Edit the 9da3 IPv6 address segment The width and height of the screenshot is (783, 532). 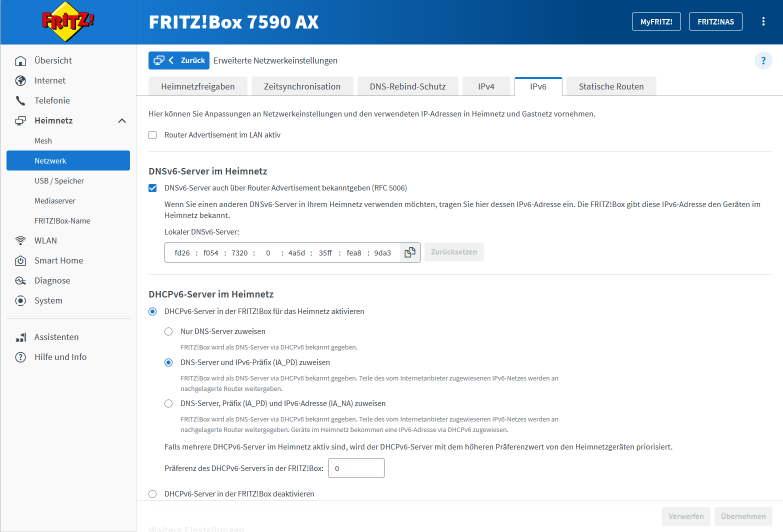[382, 253]
